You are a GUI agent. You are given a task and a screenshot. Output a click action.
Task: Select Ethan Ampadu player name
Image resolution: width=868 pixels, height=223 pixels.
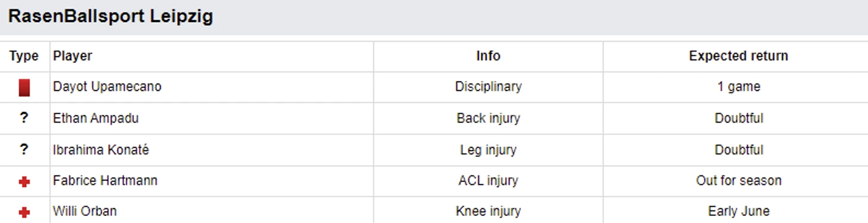96,118
